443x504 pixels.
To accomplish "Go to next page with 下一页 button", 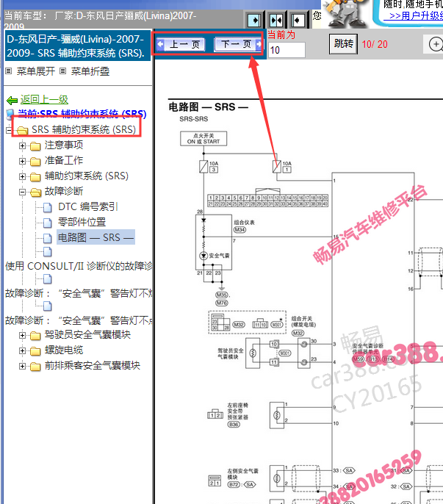I will [238, 44].
